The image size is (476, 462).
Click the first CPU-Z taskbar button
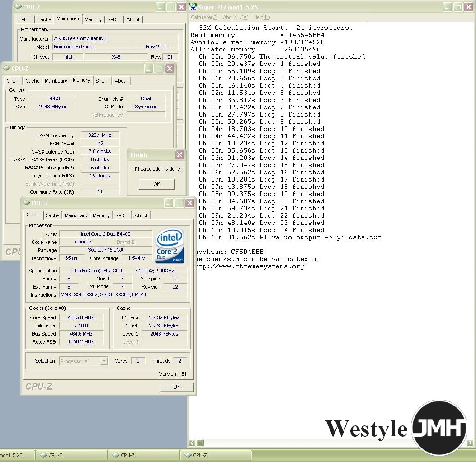(71, 455)
